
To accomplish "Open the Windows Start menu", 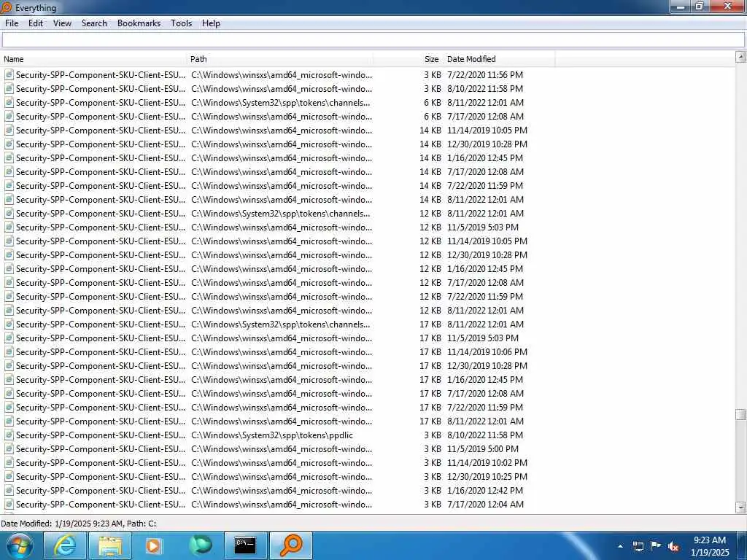I will click(20, 545).
